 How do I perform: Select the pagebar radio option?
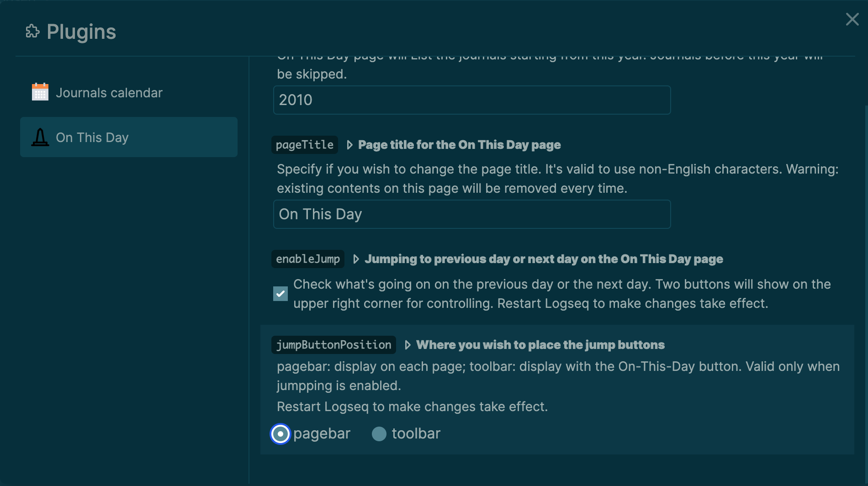coord(281,434)
